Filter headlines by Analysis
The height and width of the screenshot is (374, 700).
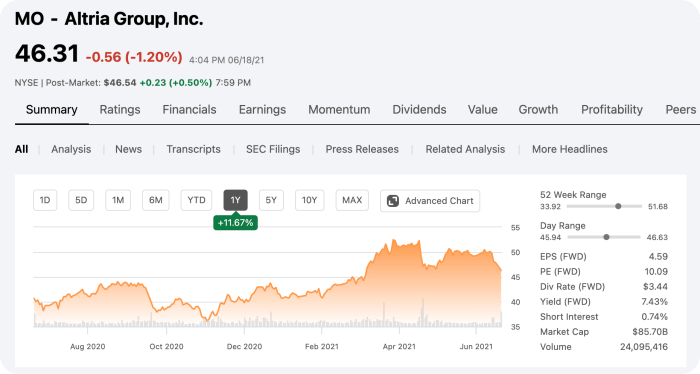[71, 149]
